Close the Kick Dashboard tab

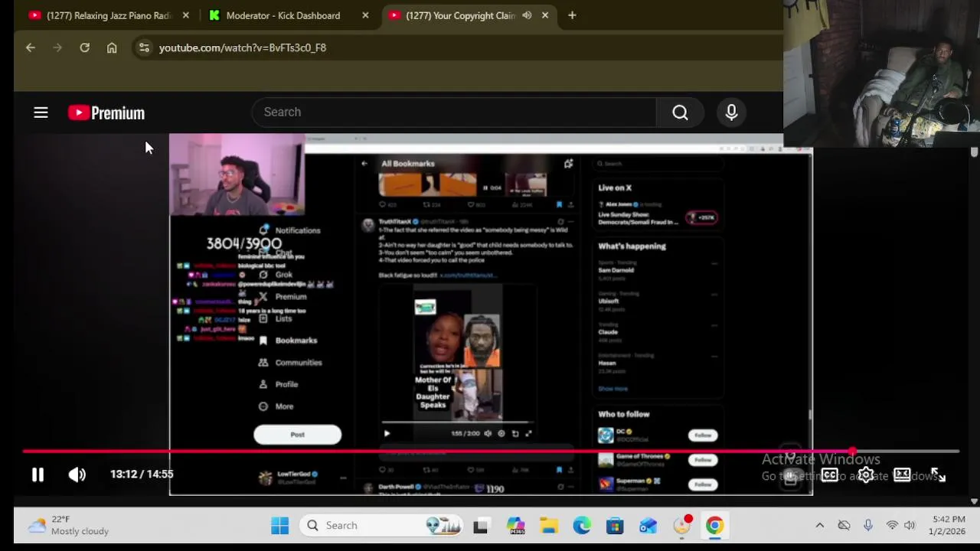coord(365,15)
